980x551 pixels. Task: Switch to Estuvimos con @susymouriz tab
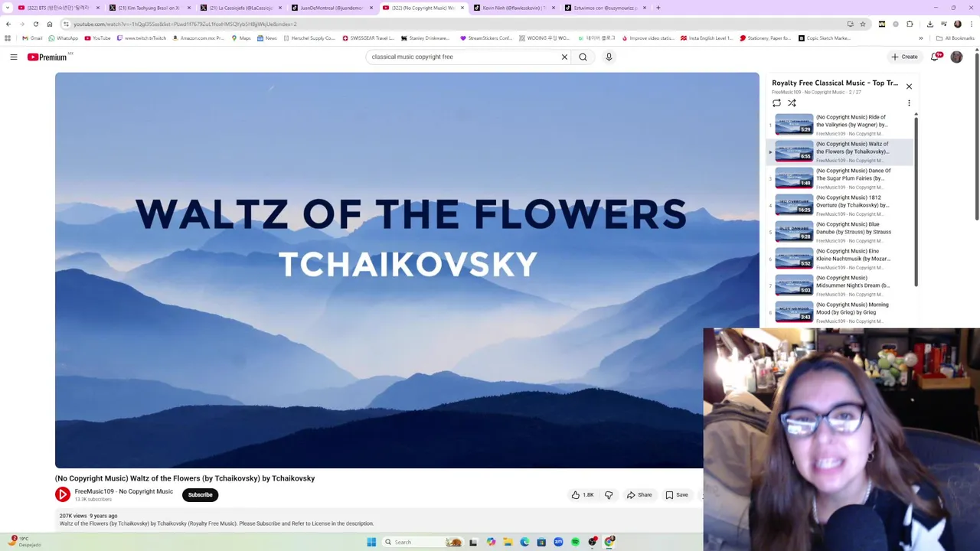(605, 8)
